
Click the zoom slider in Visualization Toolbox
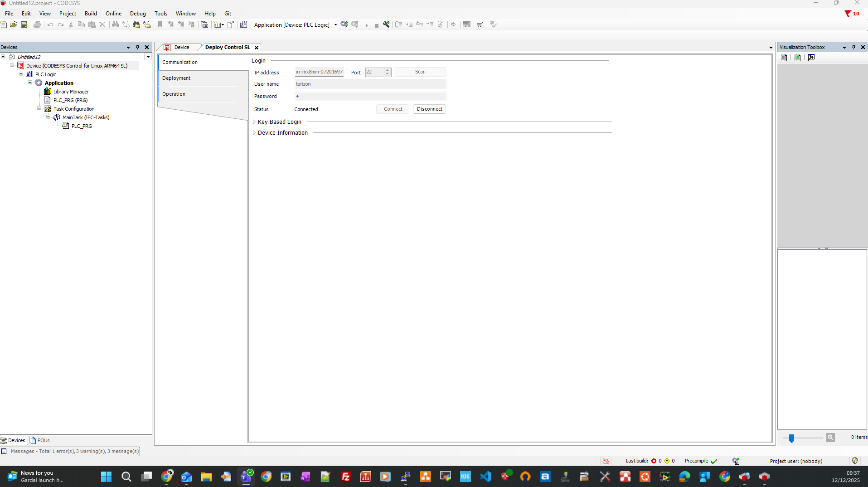pyautogui.click(x=791, y=438)
